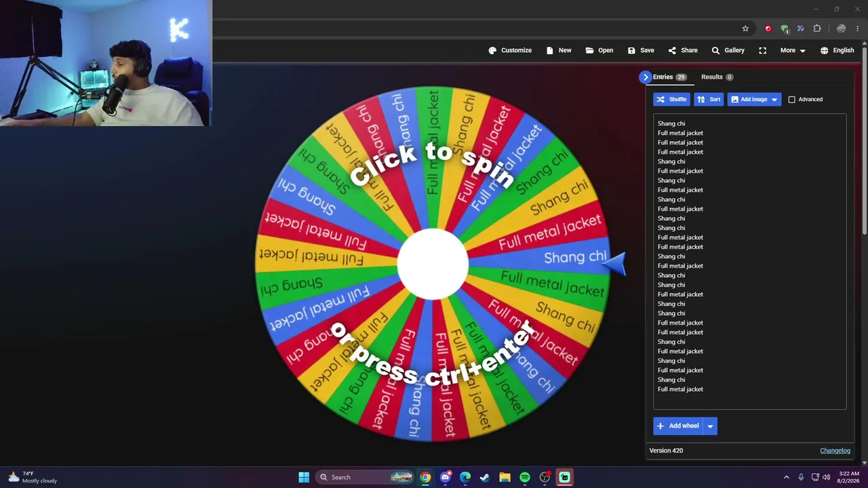Viewport: 868px width, 488px height.
Task: Expand the More menu
Action: 793,50
